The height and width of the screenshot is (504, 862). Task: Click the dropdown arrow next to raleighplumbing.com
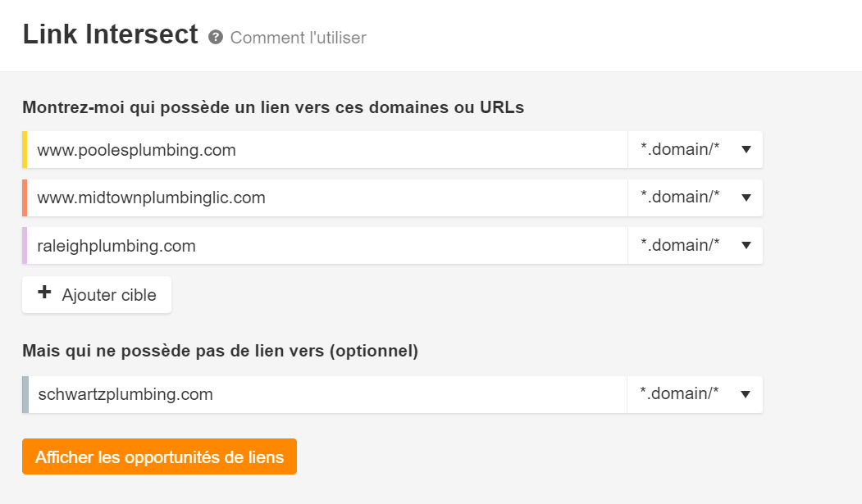coord(745,245)
